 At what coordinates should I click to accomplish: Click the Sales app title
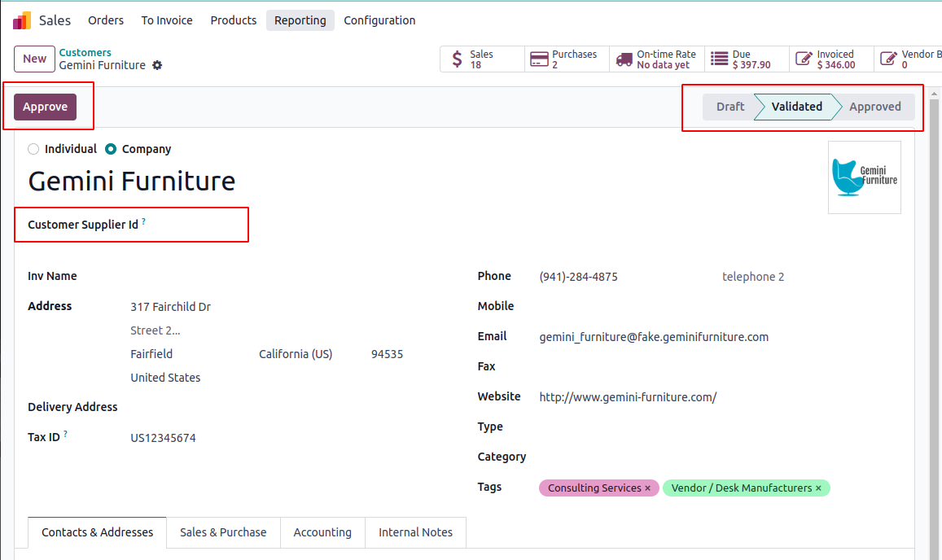pos(55,20)
